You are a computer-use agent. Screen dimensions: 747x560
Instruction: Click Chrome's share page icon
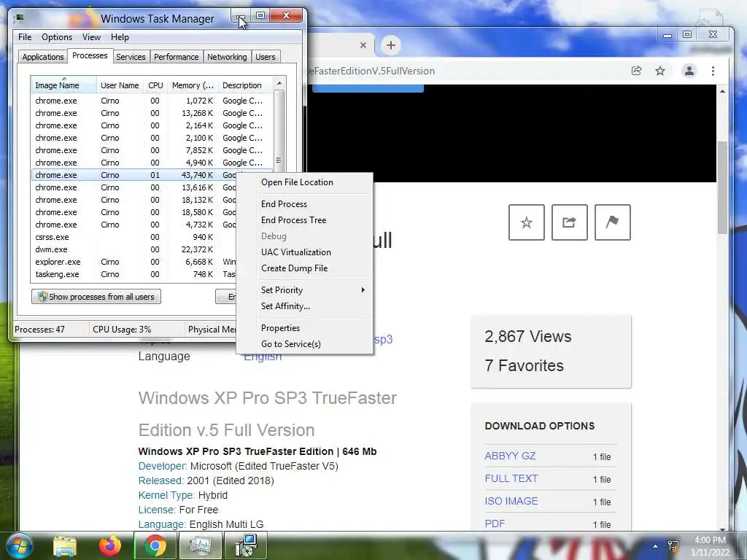(636, 71)
